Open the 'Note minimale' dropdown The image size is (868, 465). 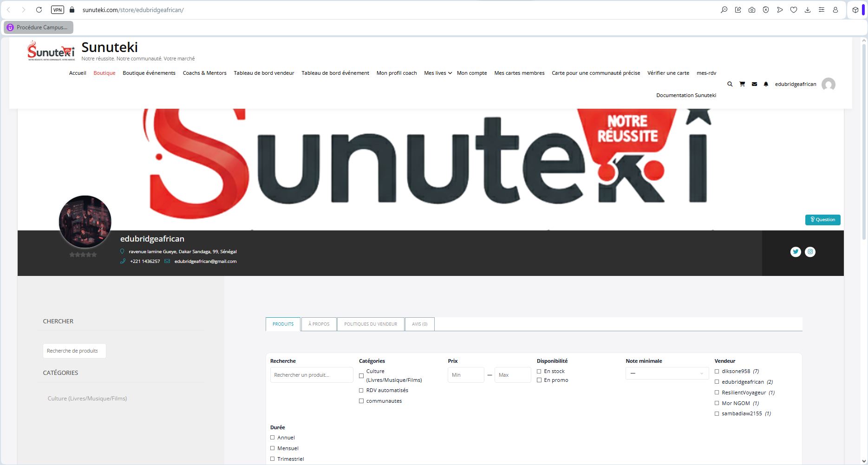click(x=666, y=373)
